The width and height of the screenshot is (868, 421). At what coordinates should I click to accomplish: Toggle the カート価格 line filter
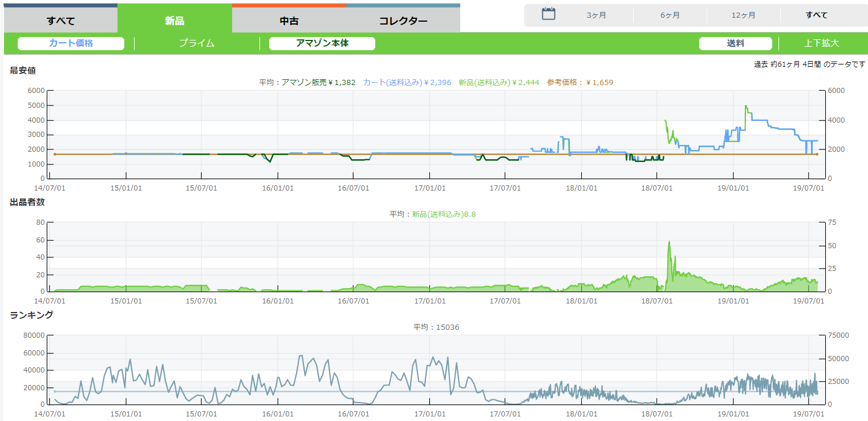pyautogui.click(x=71, y=43)
